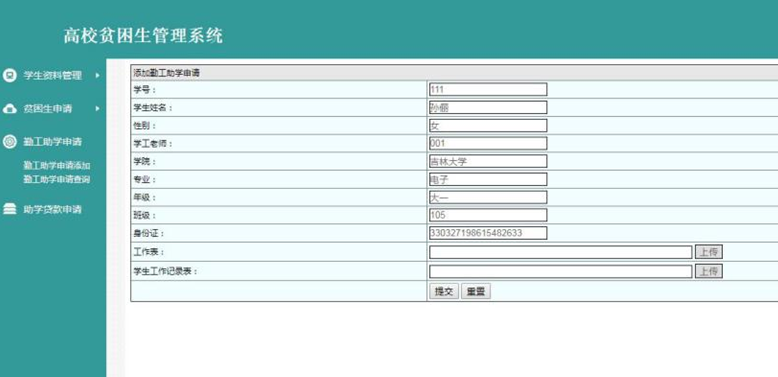778x377 pixels.
Task: Click the 高校贫困生管理系统 title
Action: click(x=143, y=36)
